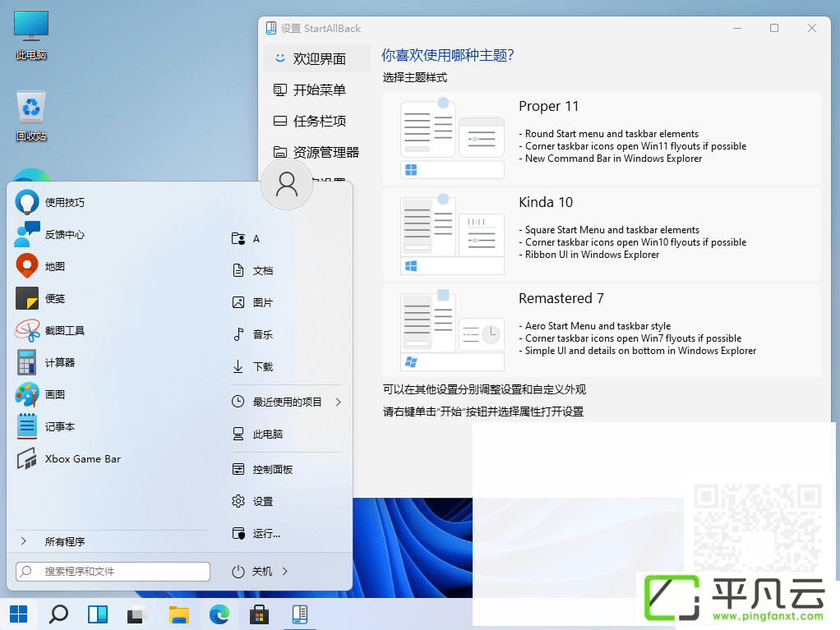Choose the Remastered 7 theme card

pos(602,330)
